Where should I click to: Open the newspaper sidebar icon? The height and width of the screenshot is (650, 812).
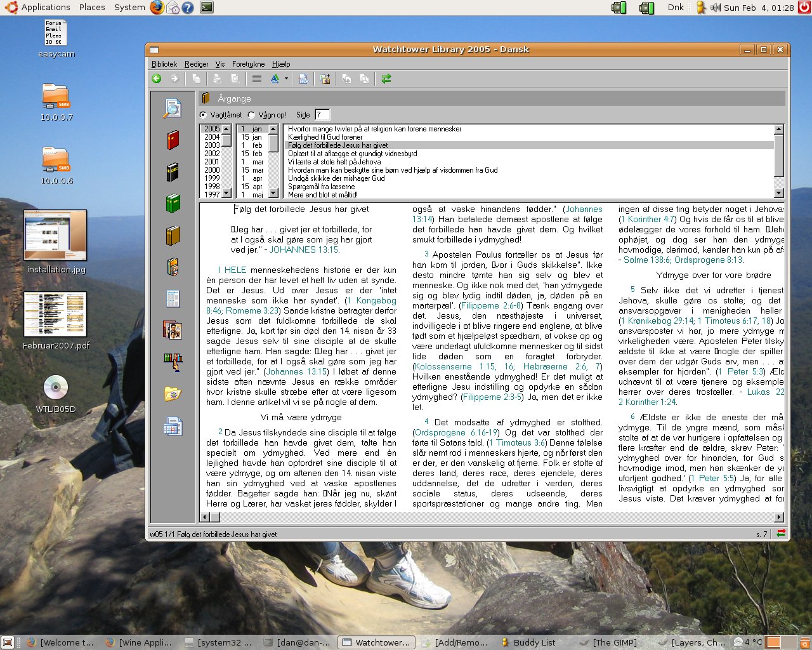173,298
